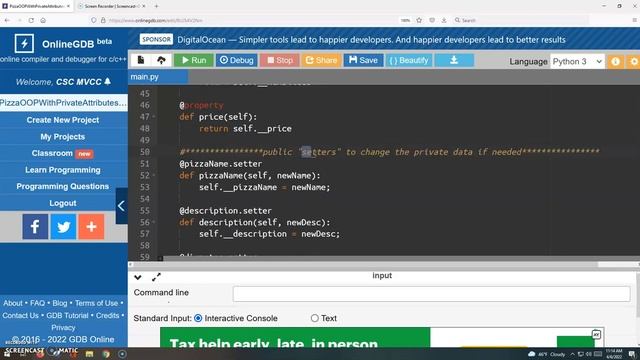This screenshot has width=640, height=360.
Task: Click the Command line input field
Action: [x=431, y=293]
